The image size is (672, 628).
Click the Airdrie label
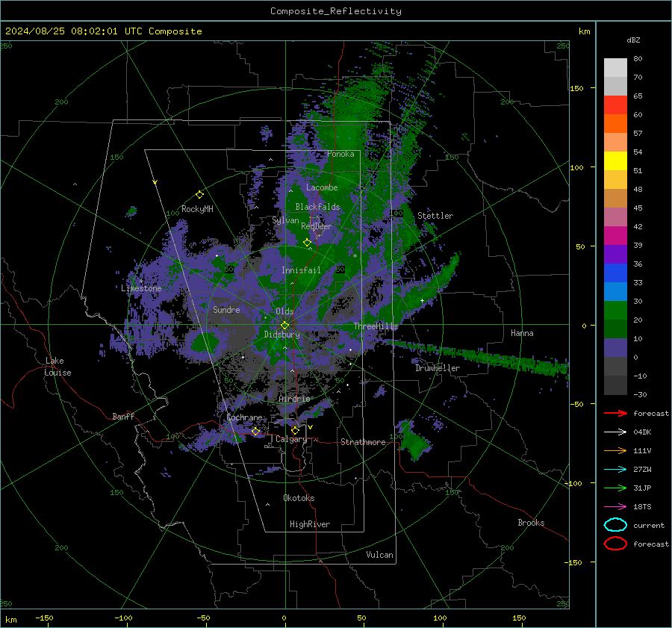(x=294, y=399)
